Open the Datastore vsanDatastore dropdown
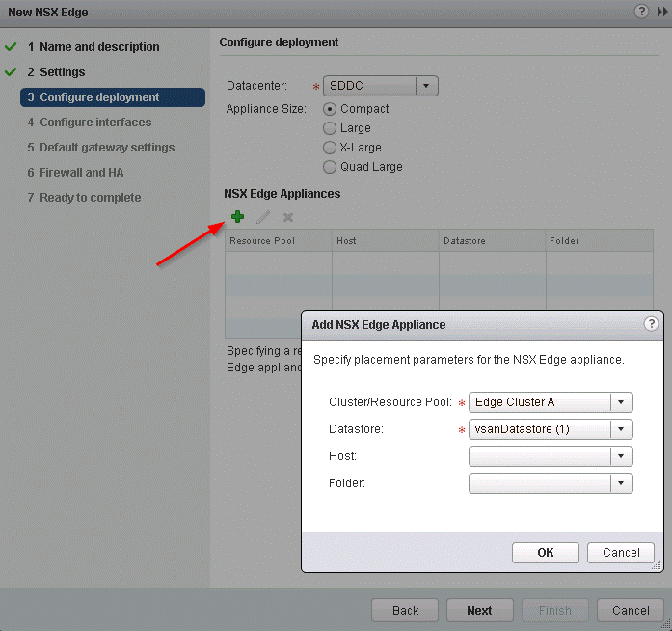 pyautogui.click(x=622, y=429)
